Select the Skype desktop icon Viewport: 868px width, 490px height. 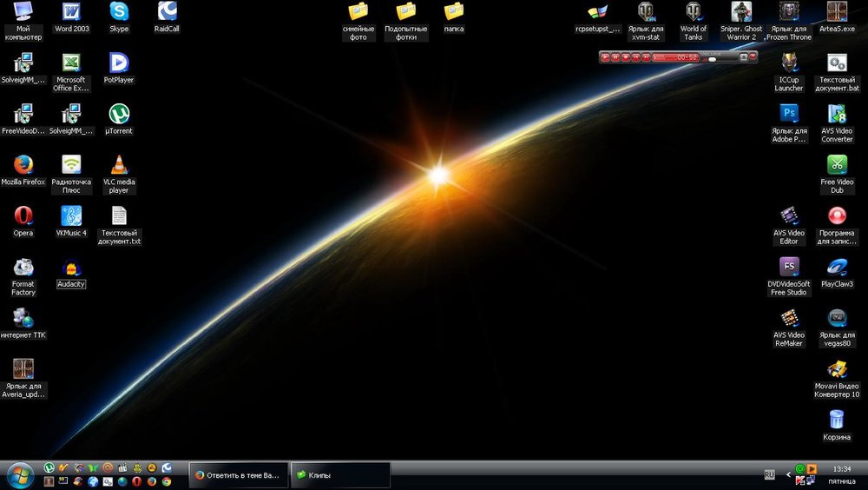coord(119,12)
